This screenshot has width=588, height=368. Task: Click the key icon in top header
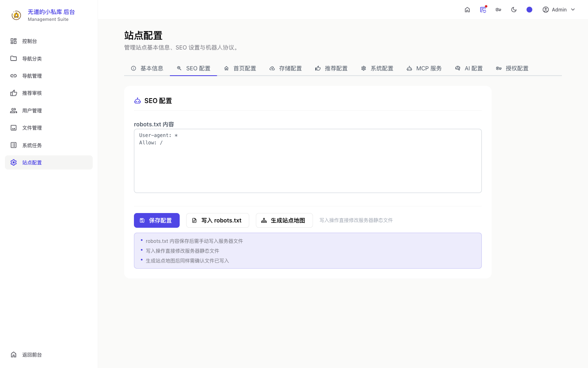(499, 10)
